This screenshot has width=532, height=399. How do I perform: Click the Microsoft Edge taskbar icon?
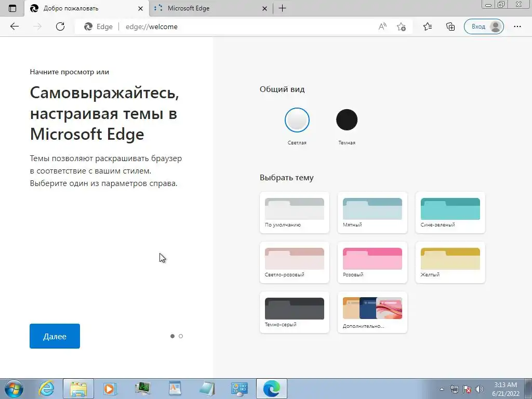[x=271, y=389]
